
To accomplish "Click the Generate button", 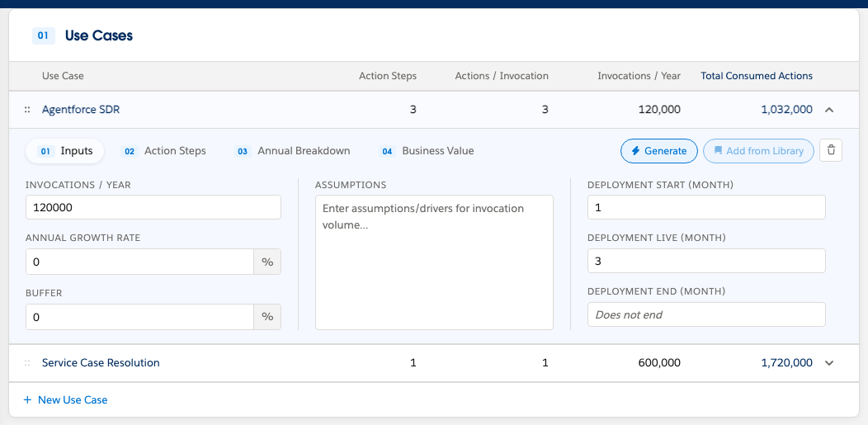I will point(658,150).
